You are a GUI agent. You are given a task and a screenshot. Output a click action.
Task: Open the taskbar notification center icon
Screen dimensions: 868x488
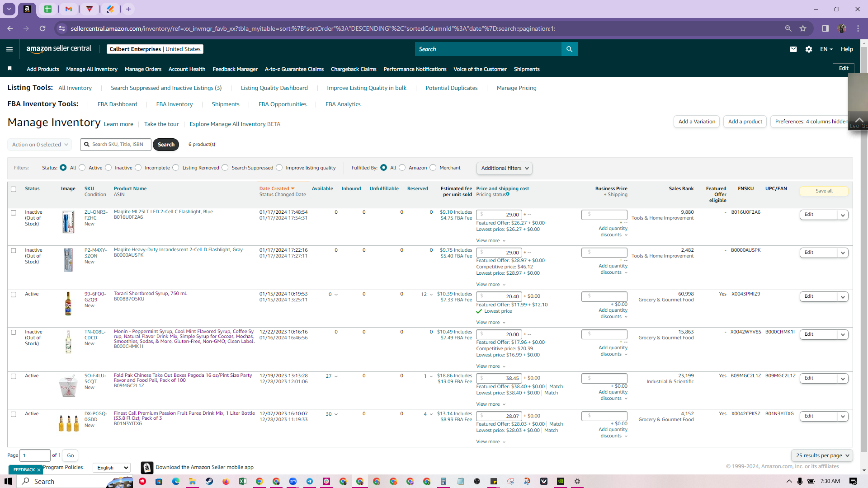(x=853, y=481)
